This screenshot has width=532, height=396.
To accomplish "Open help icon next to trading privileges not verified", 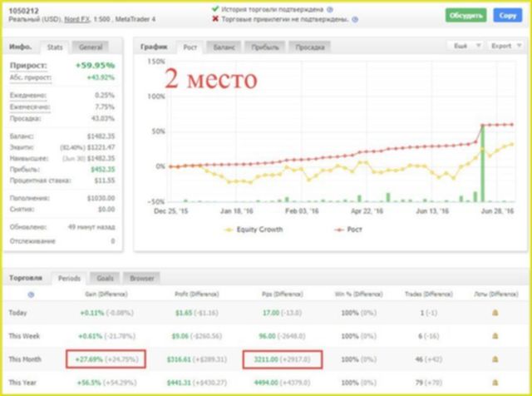I will pyautogui.click(x=355, y=19).
